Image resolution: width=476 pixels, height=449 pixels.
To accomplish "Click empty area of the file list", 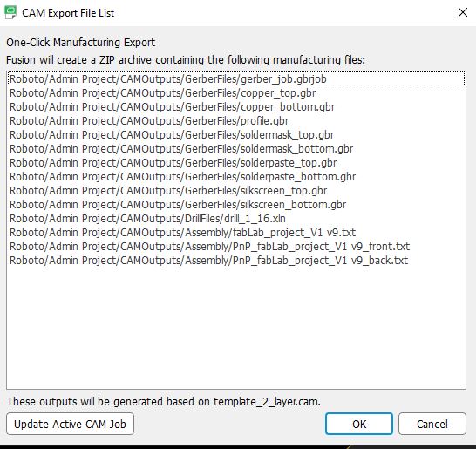I will (x=236, y=328).
